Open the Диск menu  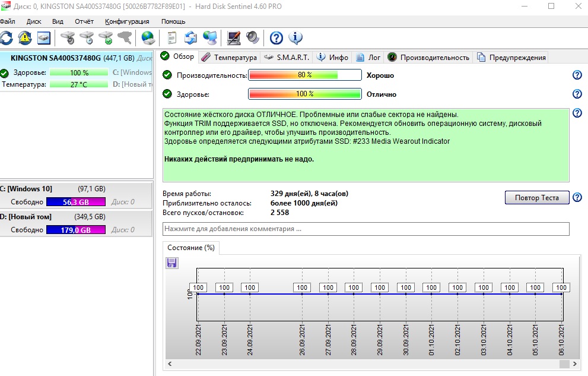coord(34,21)
